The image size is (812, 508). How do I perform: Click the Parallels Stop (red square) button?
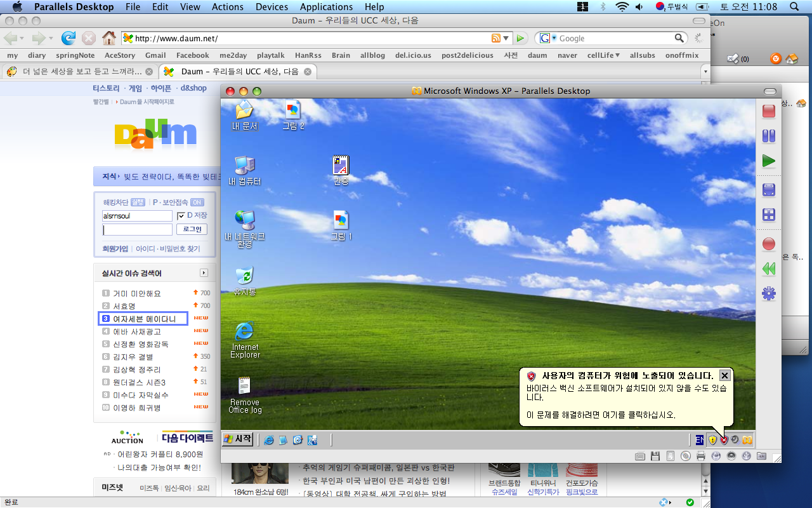tap(769, 111)
